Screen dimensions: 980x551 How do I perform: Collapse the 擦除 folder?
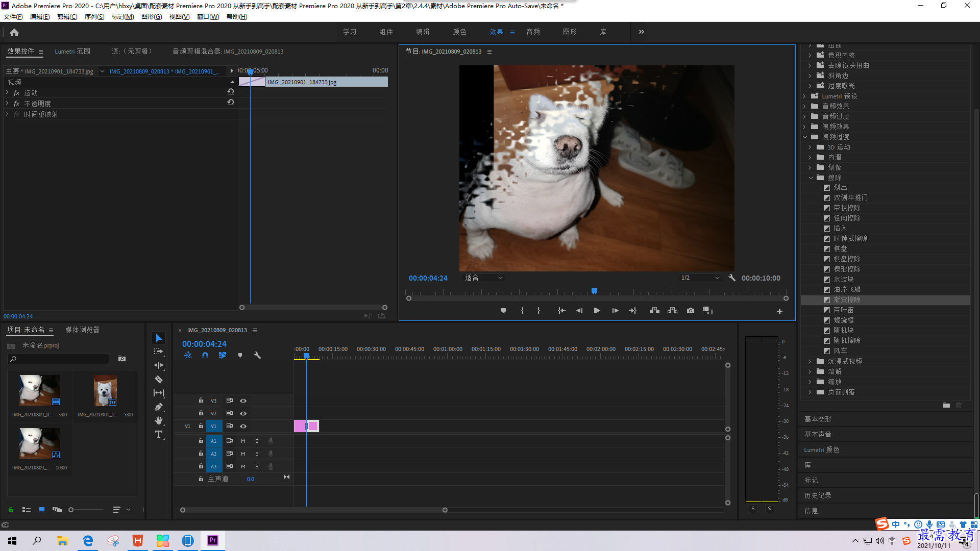pos(811,178)
